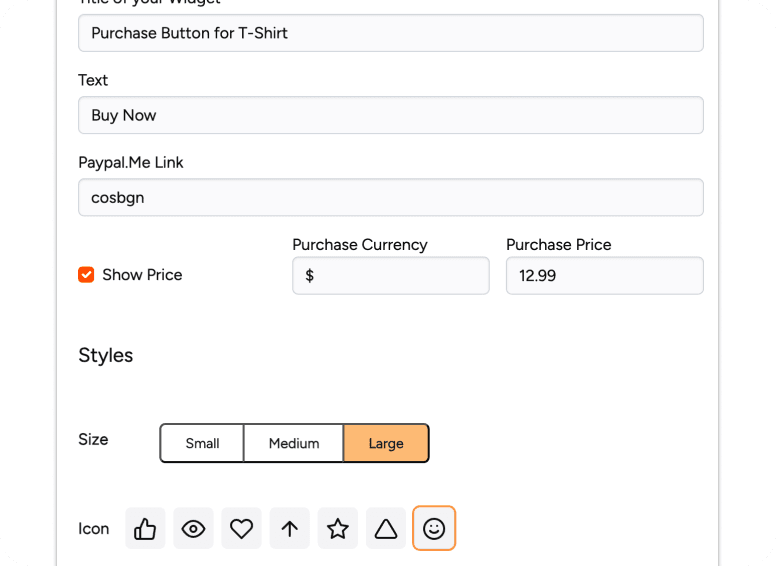Pick the triangle icon
Image resolution: width=776 pixels, height=566 pixels.
385,529
